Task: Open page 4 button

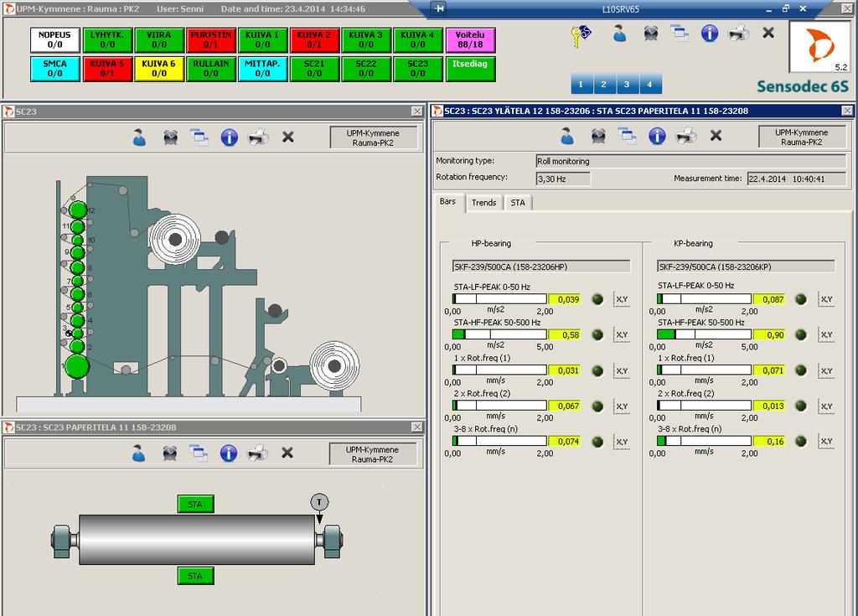Action: (x=649, y=85)
